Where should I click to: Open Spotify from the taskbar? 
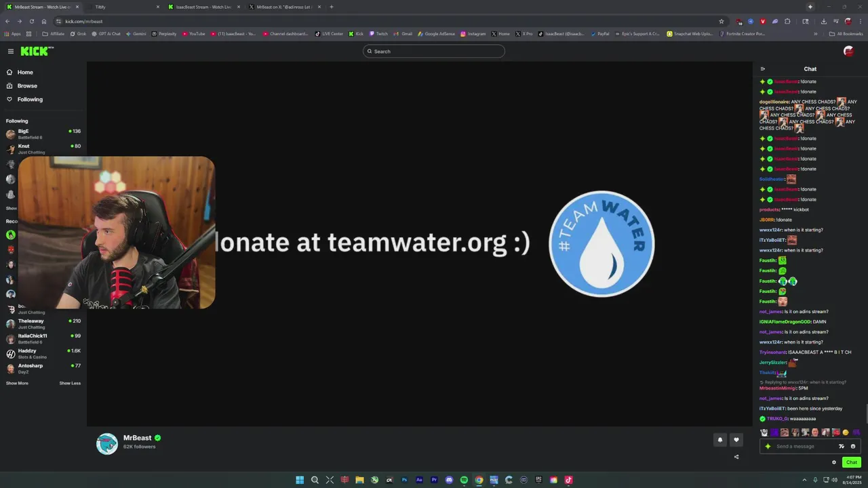[464, 480]
